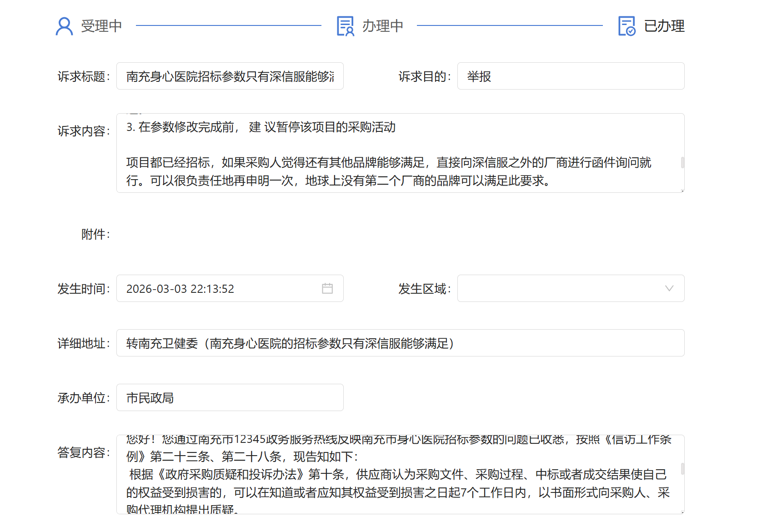Viewport: 757px width, 532px height.
Task: Click the 诉求内容 scrollbar thumb
Action: [x=682, y=162]
